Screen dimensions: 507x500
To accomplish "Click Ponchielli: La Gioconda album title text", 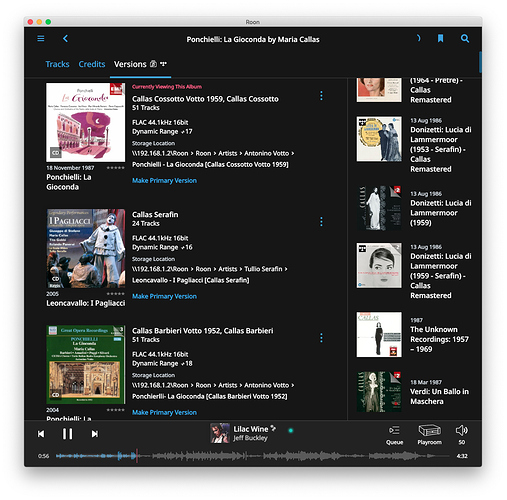I will click(x=69, y=182).
